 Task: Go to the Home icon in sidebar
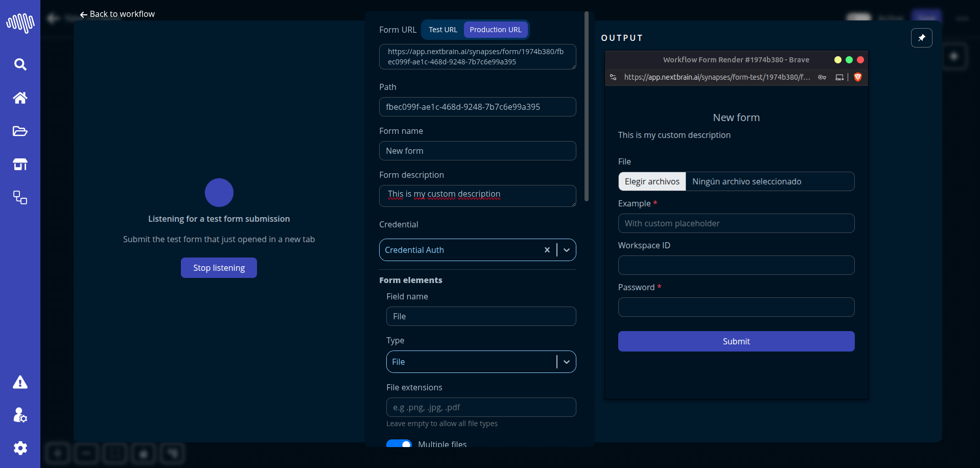[20, 98]
